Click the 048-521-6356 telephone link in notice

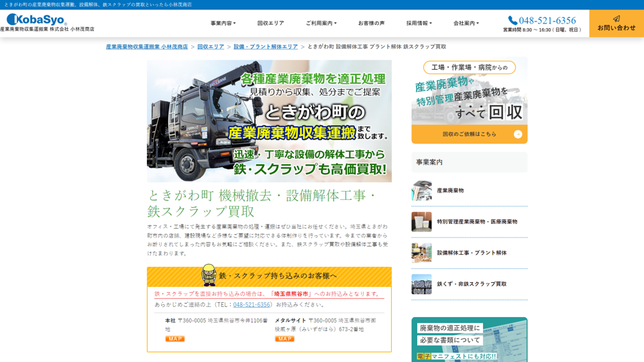pyautogui.click(x=252, y=304)
